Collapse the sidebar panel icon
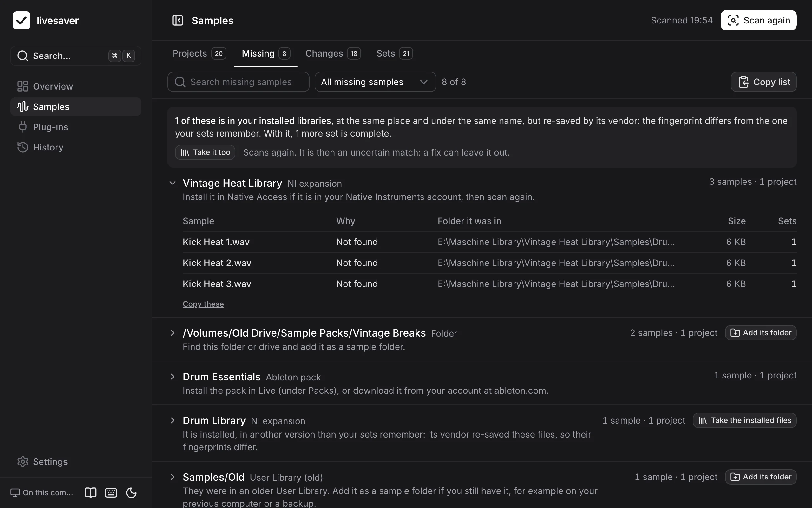 tap(178, 21)
